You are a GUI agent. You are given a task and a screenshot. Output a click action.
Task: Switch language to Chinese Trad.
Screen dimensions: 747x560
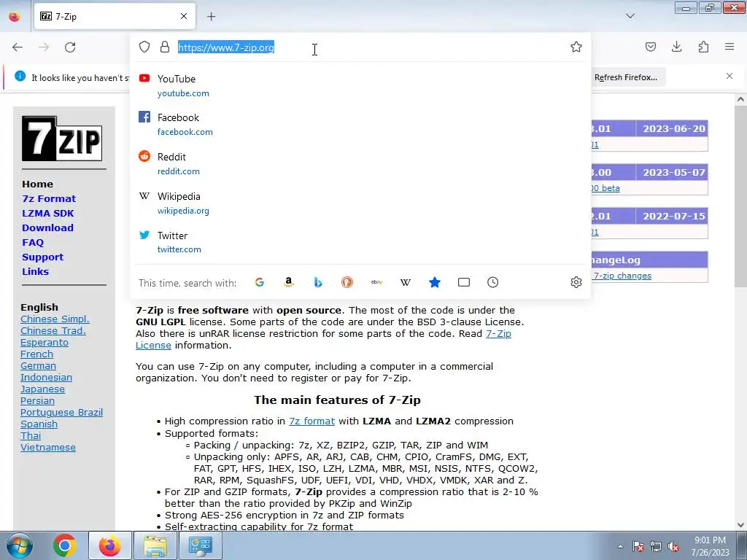click(53, 330)
